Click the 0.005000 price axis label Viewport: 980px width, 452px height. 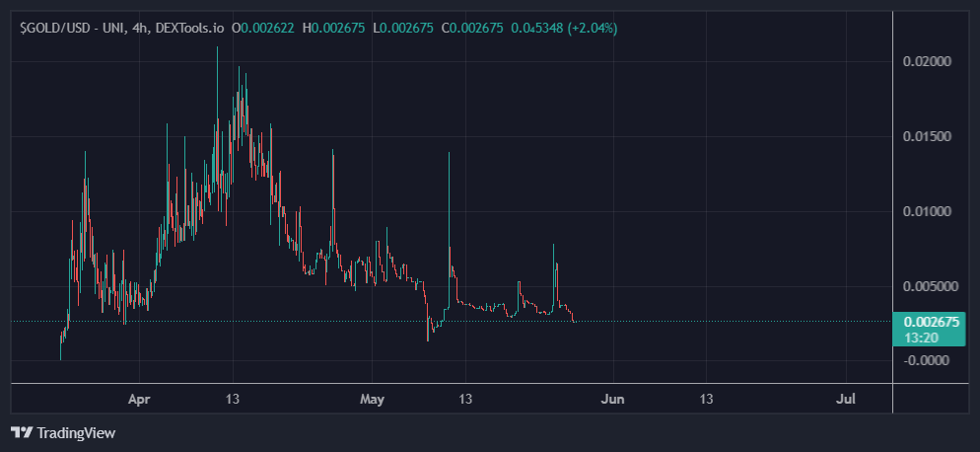932,287
